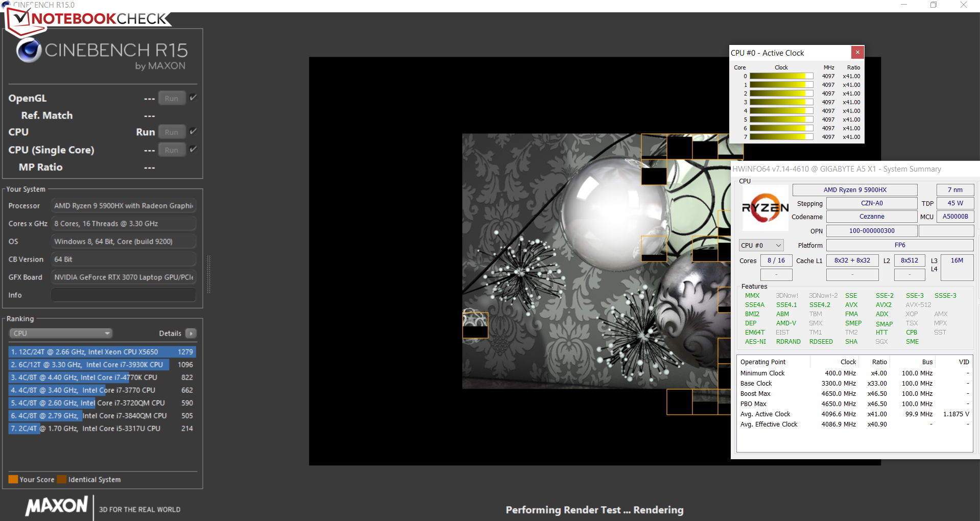Click the Boost Max row in HWiNFO
Screen dimensions: 980x521
[x=854, y=394]
